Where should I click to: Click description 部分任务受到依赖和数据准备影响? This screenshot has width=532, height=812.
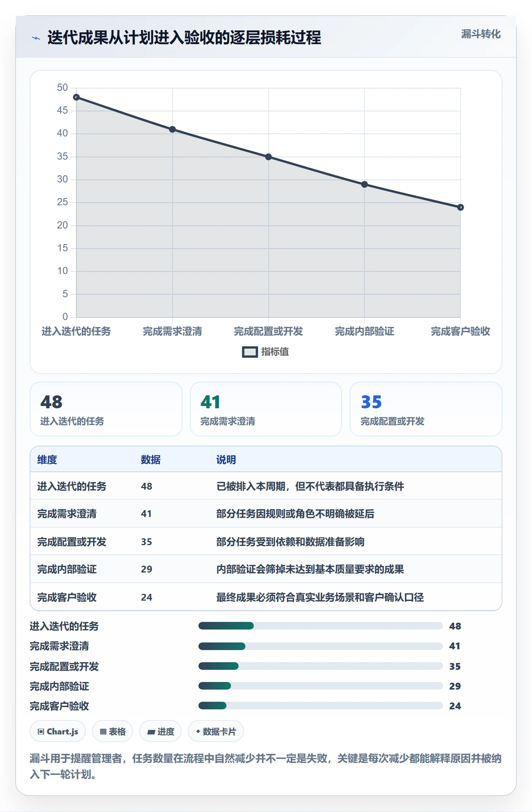click(x=290, y=542)
